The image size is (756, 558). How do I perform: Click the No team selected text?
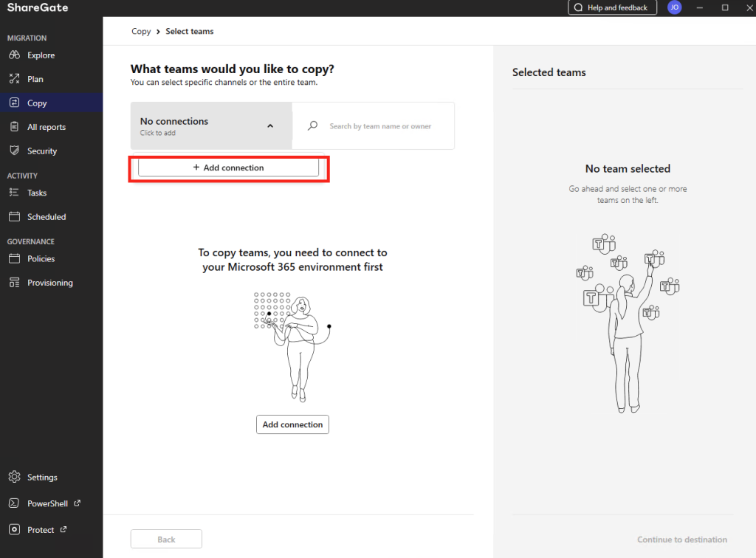coord(628,168)
